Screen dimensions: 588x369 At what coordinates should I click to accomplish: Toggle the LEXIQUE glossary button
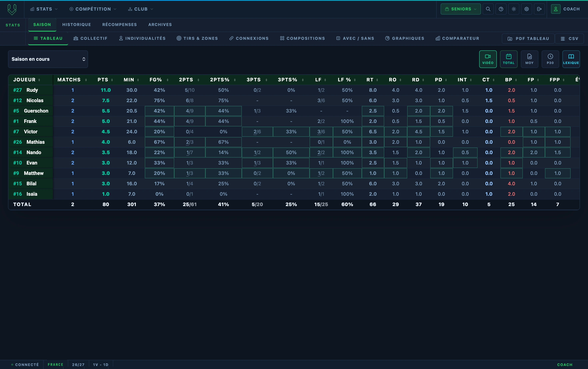[571, 59]
